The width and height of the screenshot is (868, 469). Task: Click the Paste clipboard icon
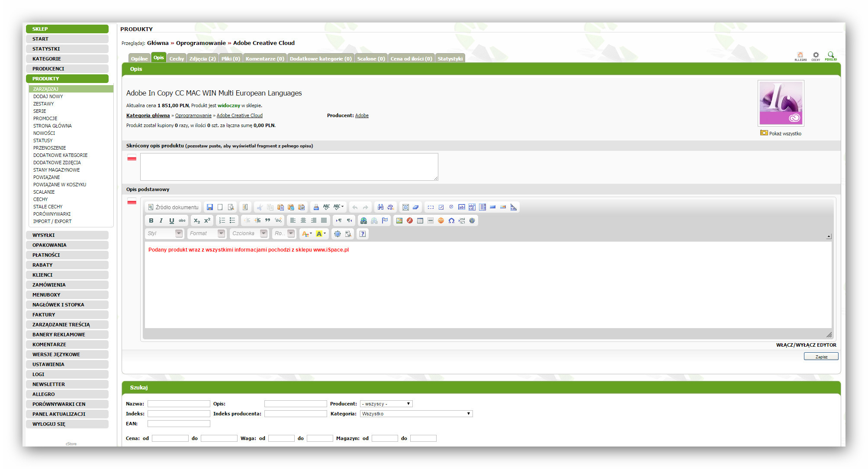[280, 207]
